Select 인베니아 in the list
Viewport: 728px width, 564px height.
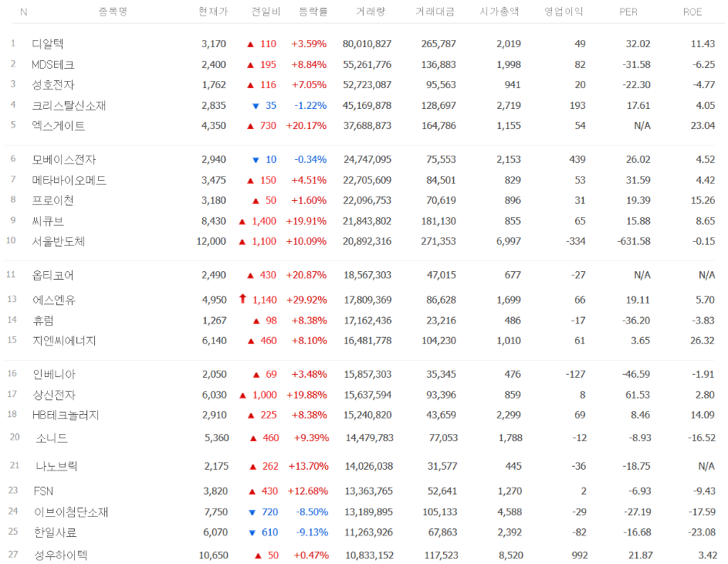54,374
